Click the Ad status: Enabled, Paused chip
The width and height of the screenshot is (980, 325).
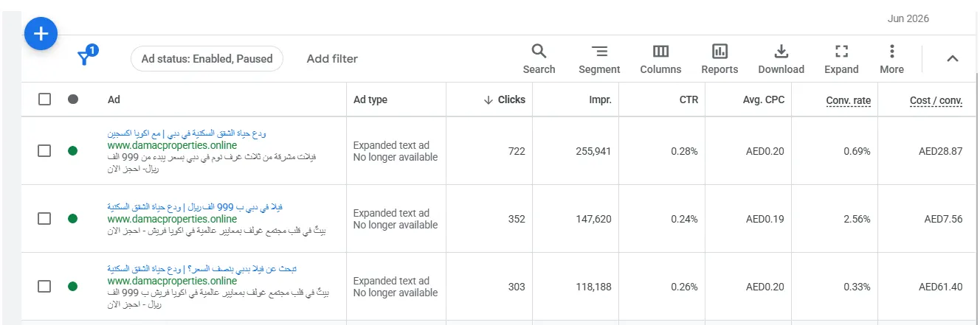point(207,59)
